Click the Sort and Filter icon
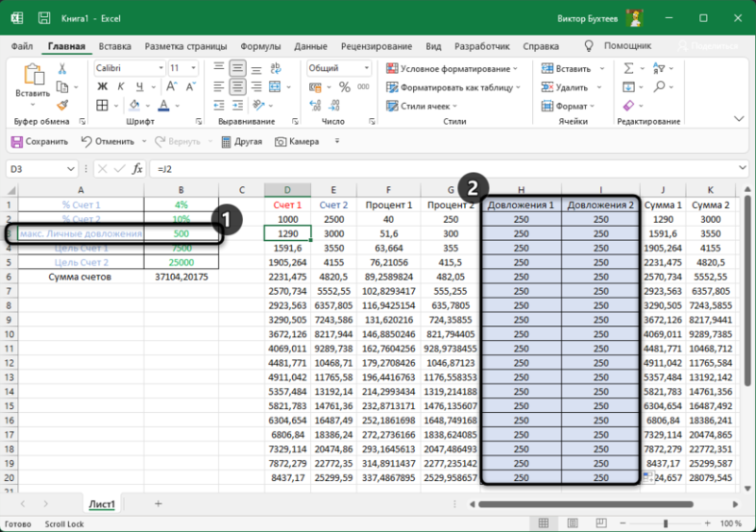This screenshot has height=532, width=756. pos(659,68)
